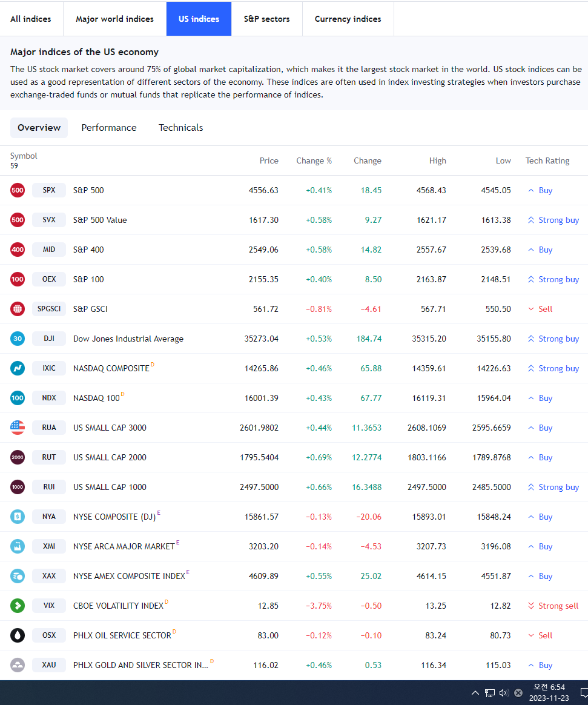Click the Russell 2000 logo icon
This screenshot has width=588, height=705.
tap(18, 457)
